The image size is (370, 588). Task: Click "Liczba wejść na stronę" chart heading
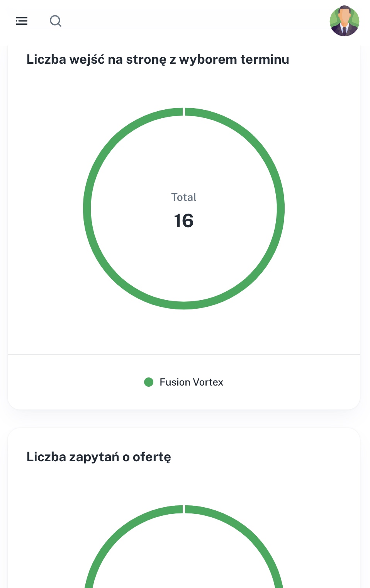pos(158,59)
